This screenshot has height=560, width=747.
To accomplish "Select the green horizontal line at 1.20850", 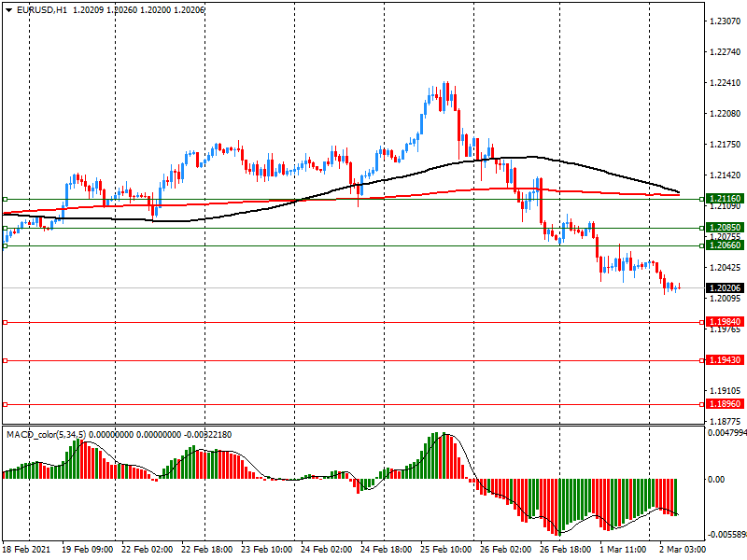I will click(353, 228).
